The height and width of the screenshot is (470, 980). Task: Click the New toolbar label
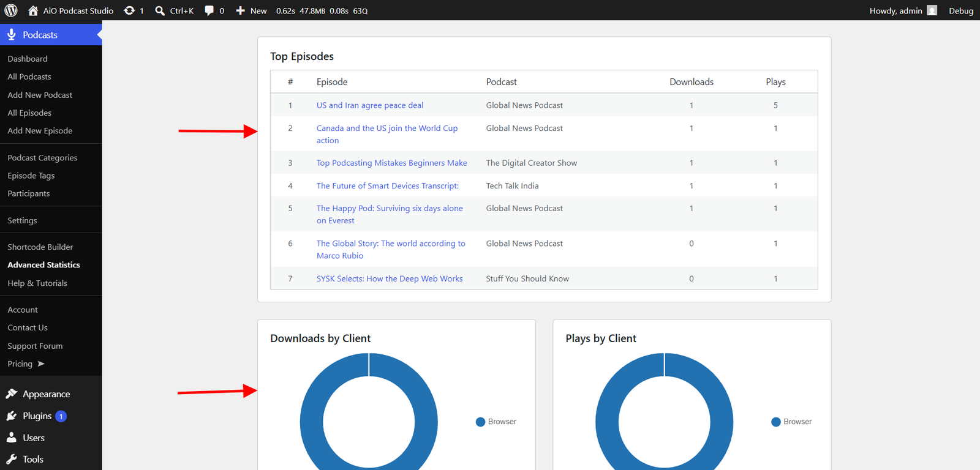click(x=258, y=10)
